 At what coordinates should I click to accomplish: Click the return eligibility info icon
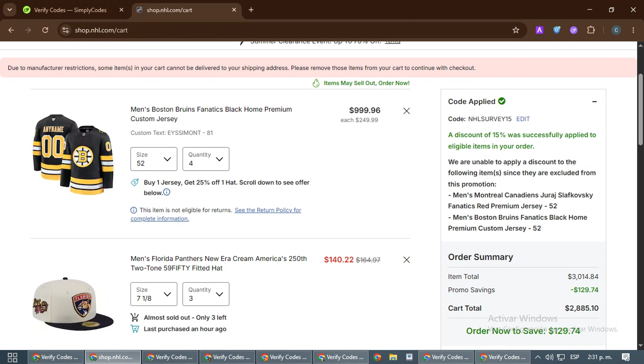point(134,210)
